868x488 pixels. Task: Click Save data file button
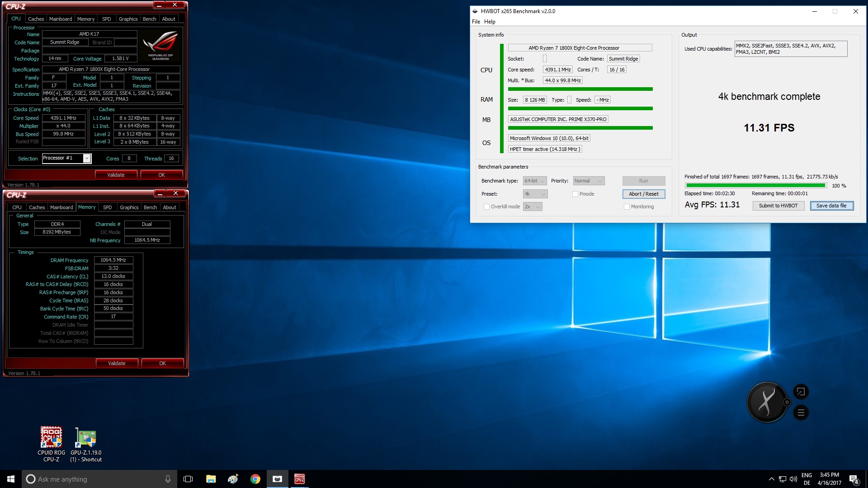pos(831,206)
